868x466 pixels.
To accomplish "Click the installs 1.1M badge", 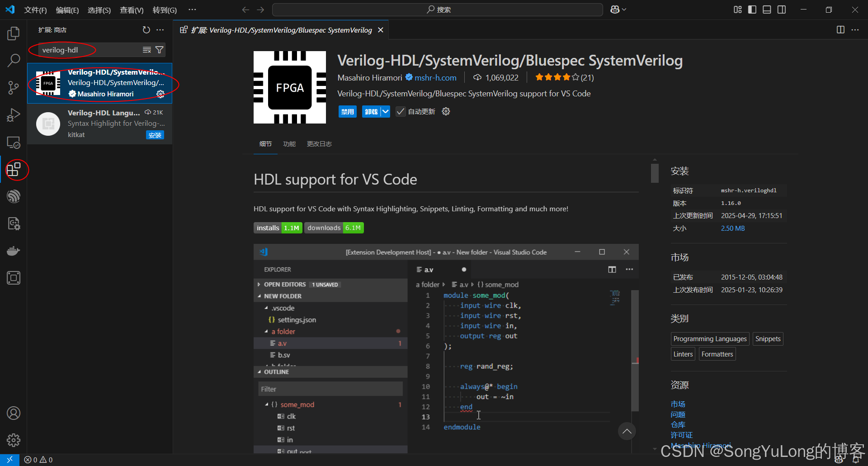I will pos(278,228).
